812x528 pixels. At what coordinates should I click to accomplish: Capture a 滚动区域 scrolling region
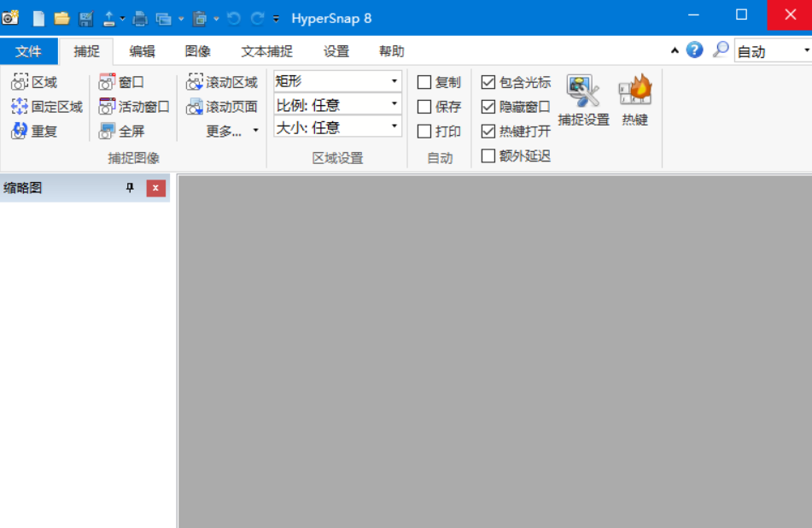pyautogui.click(x=222, y=82)
